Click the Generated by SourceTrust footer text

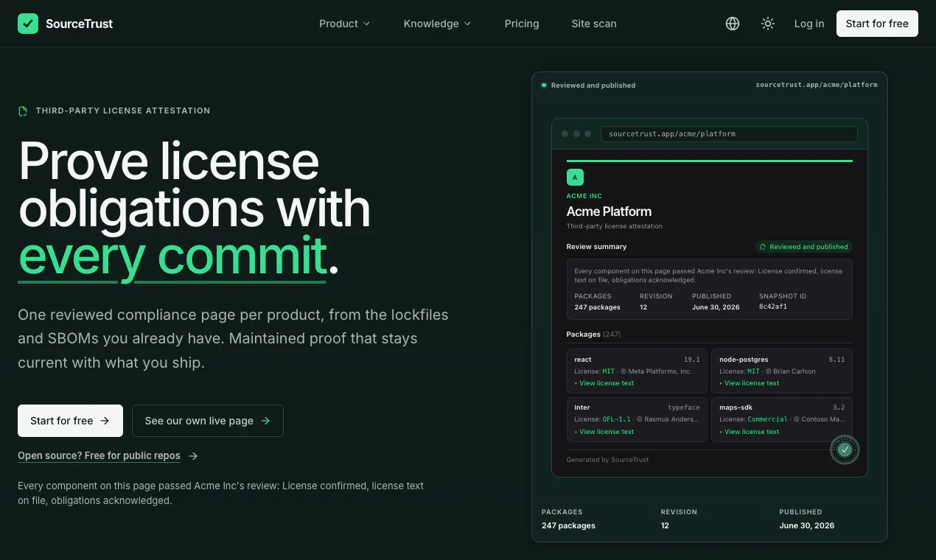[x=607, y=460]
